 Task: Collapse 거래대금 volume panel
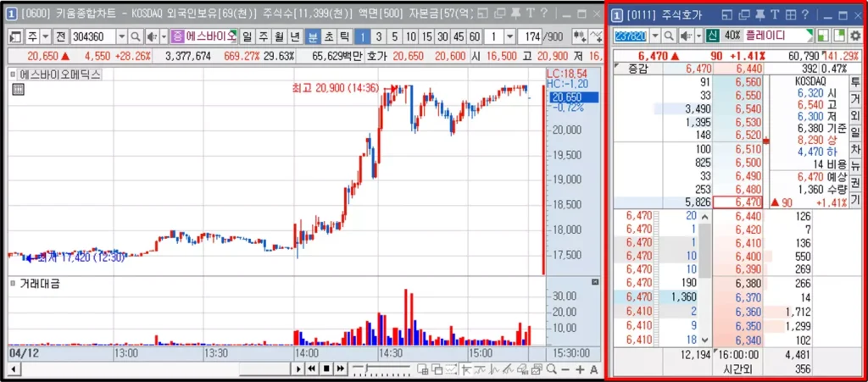pyautogui.click(x=13, y=284)
